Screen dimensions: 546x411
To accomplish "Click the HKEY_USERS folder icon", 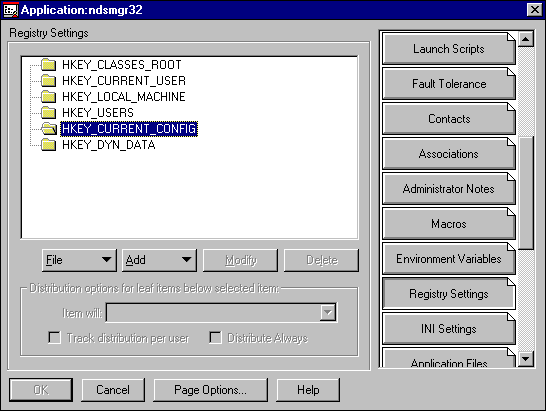I will point(48,113).
